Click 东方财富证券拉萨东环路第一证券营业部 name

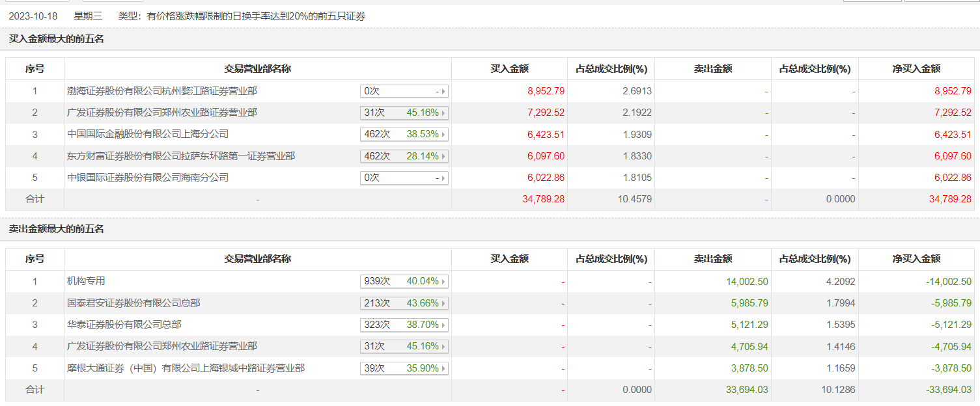click(181, 156)
